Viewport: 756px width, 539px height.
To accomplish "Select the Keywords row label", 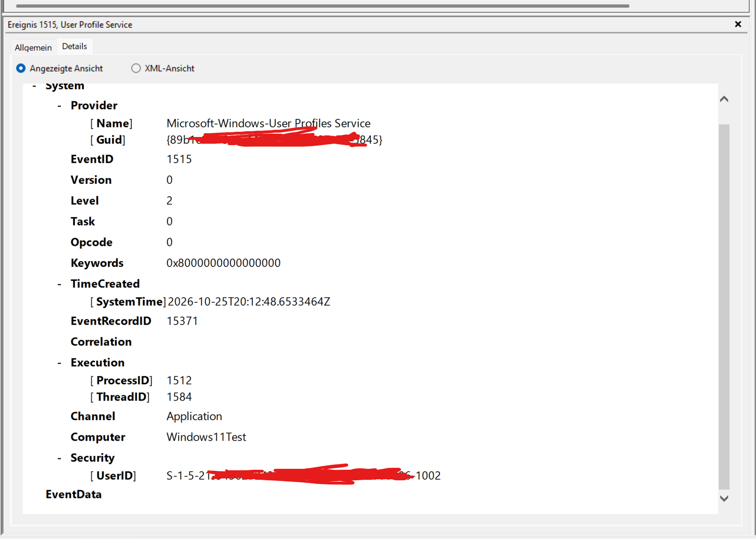I will tap(97, 263).
